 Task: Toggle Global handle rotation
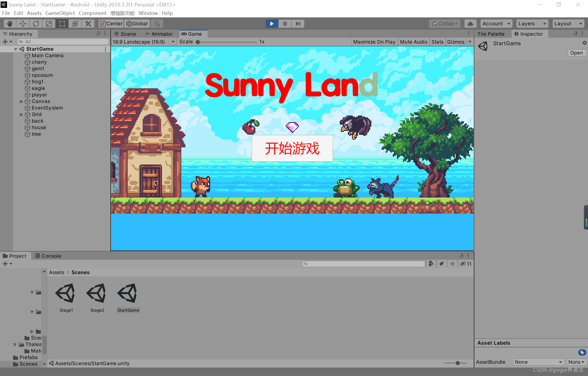(x=137, y=24)
